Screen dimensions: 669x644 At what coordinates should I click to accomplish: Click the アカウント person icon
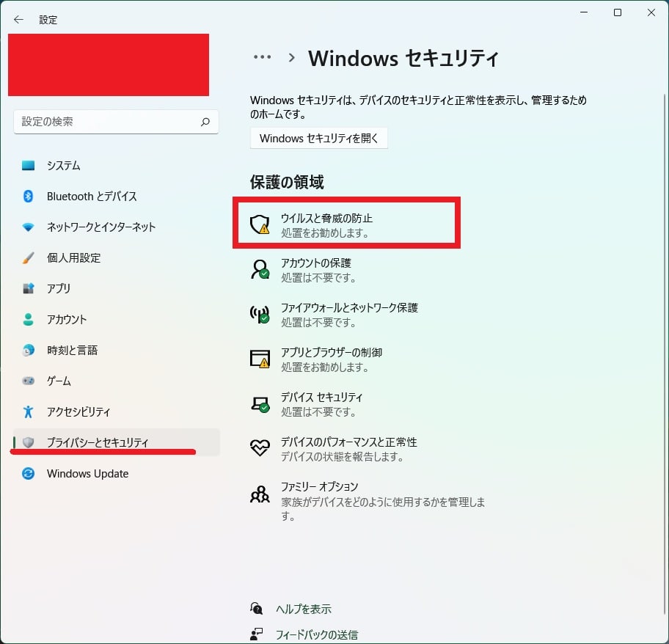click(28, 320)
